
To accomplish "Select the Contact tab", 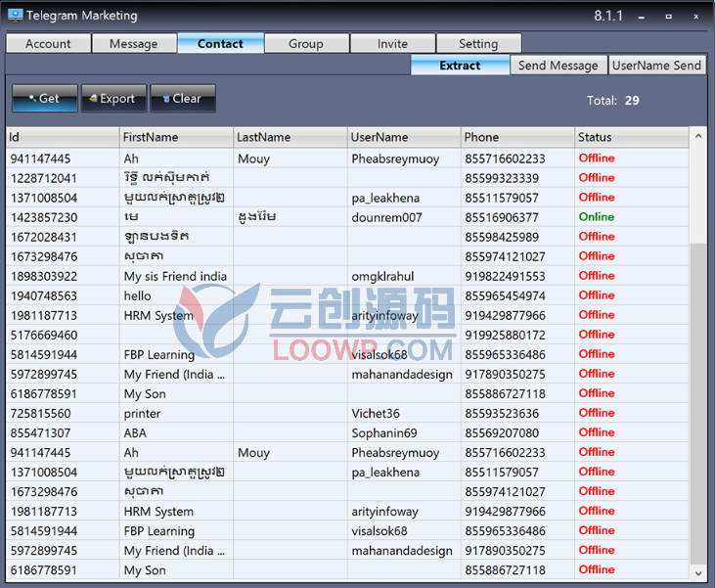I will [220, 43].
